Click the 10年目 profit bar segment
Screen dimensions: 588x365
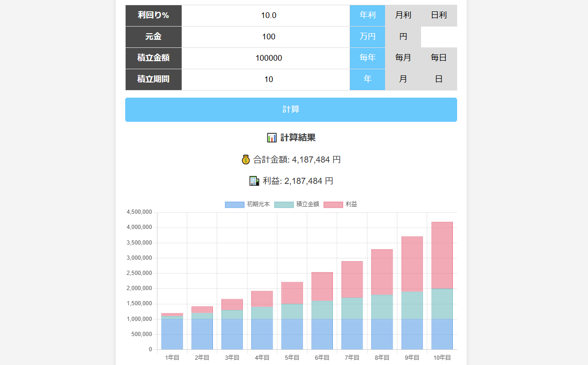(442, 255)
